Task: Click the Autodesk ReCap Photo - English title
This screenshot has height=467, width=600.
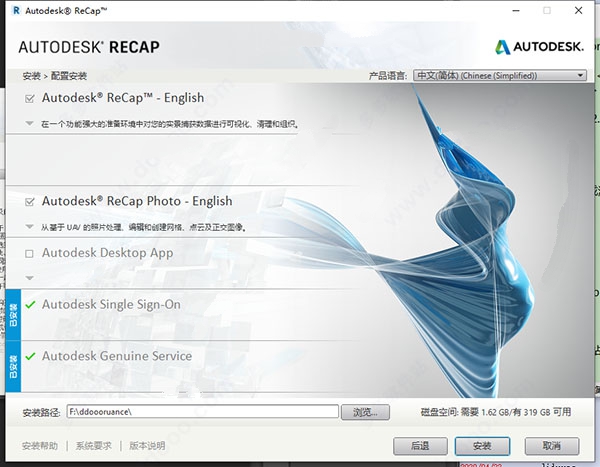Action: [x=137, y=201]
